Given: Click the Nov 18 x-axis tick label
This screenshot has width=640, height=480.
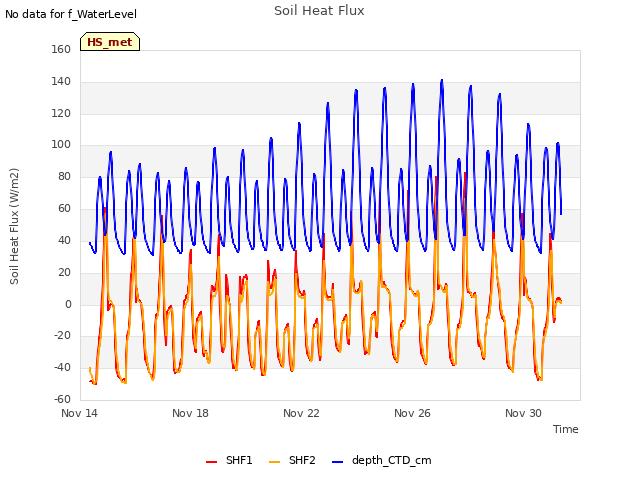Looking at the screenshot, I should (190, 413).
